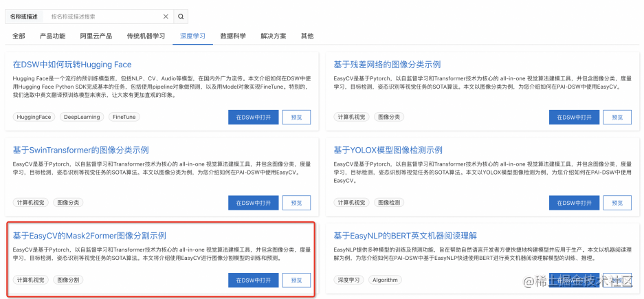Switch to the 传统机器学习 tab
Image resolution: width=644 pixels, height=299 pixels.
[x=146, y=36]
